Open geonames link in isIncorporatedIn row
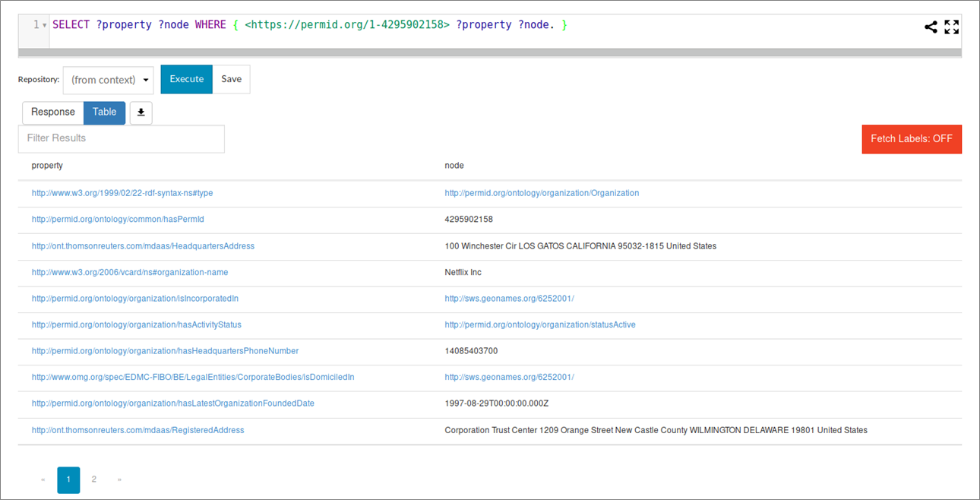This screenshot has width=980, height=500. (509, 299)
